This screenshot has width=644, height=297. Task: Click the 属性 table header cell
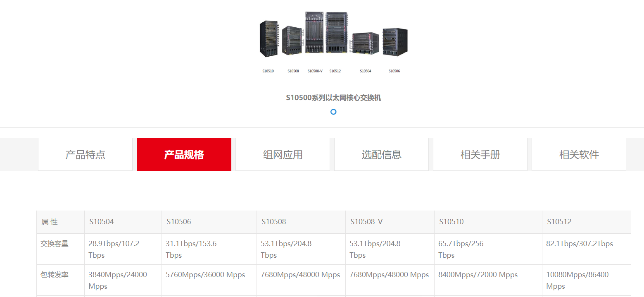coord(61,222)
